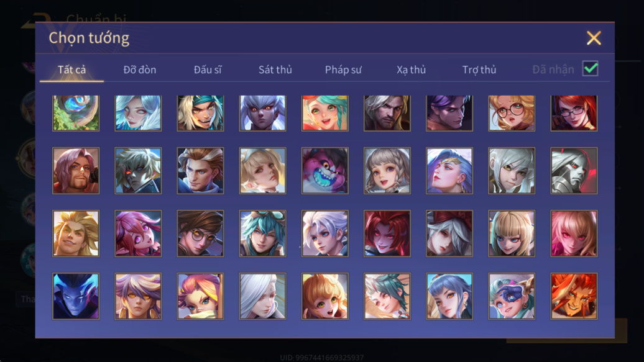Select the fiery orange demon hero portrait
Image resolution: width=644 pixels, height=362 pixels.
point(574,296)
